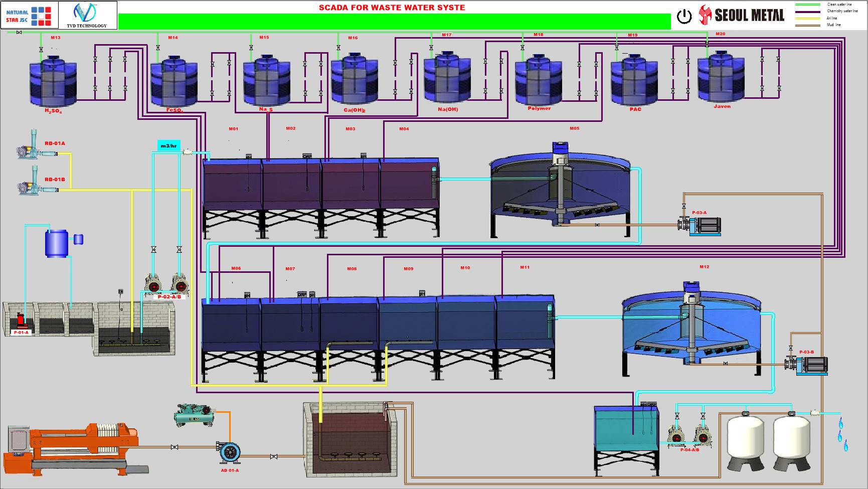Click the M10 tank label

click(x=465, y=268)
